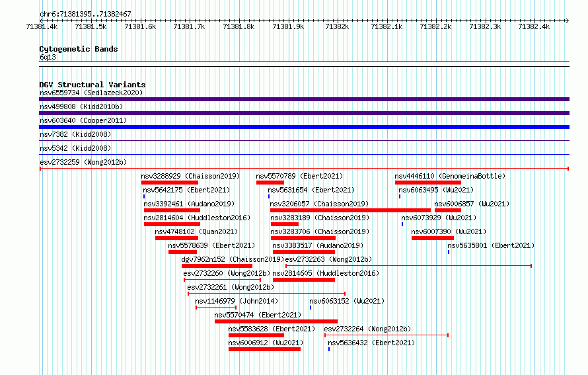The image size is (588, 375).
Task: Click nsv3283189 (Chaisson2019) label
Action: 320,218
